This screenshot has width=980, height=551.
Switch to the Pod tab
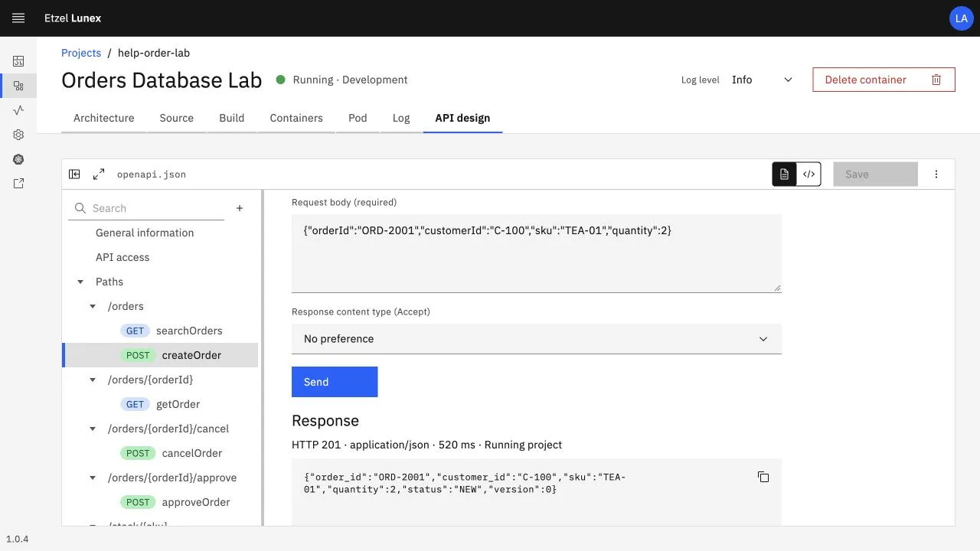[x=358, y=118]
